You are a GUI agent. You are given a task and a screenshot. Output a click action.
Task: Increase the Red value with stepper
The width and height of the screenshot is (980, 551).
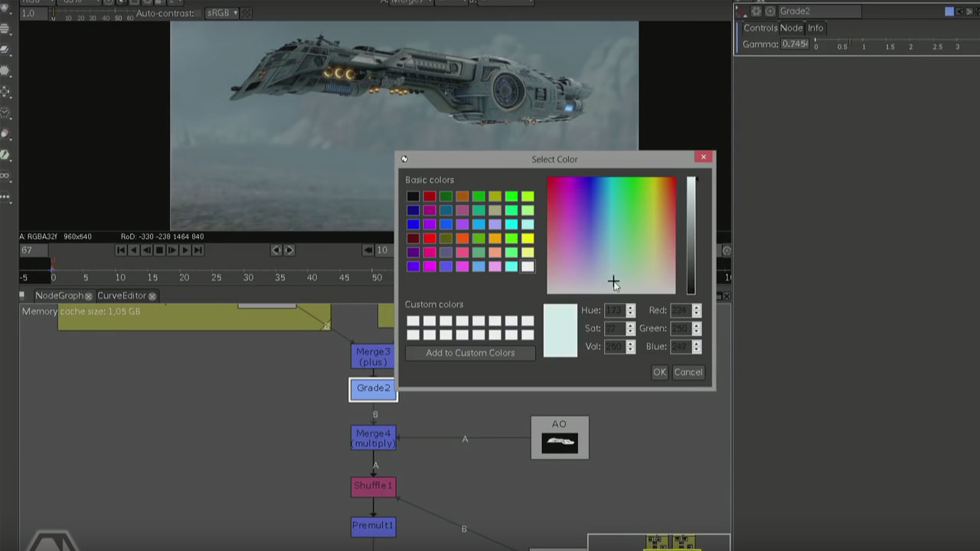696,307
